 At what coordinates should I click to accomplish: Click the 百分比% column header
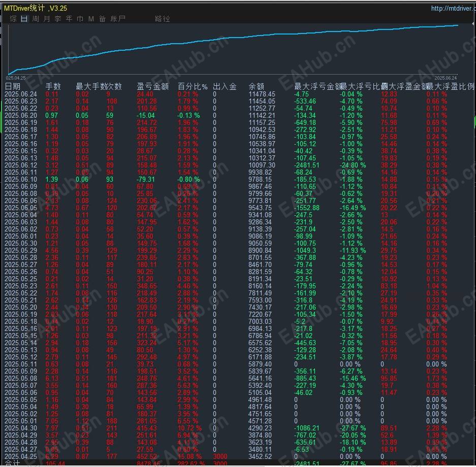(193, 86)
